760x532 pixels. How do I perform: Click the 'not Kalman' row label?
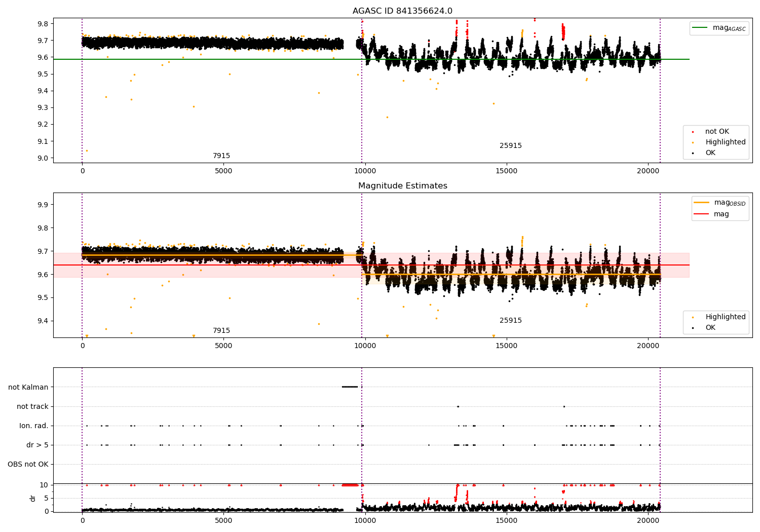[28, 388]
